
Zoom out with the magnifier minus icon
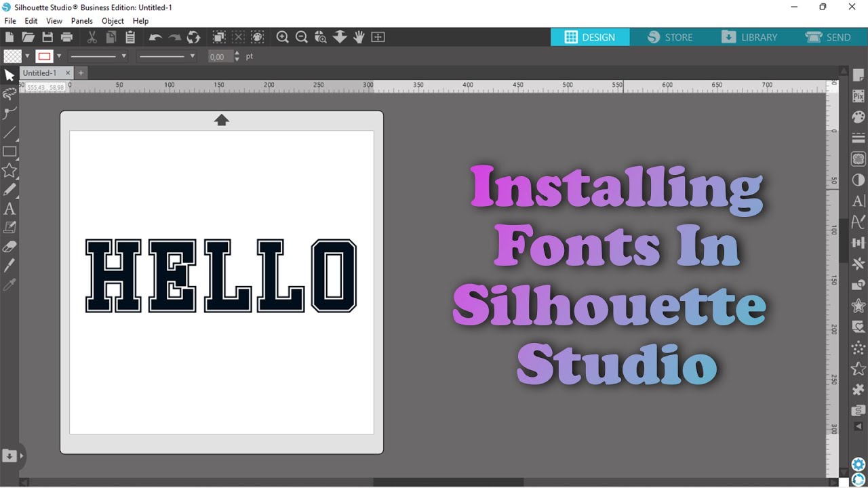click(x=302, y=37)
